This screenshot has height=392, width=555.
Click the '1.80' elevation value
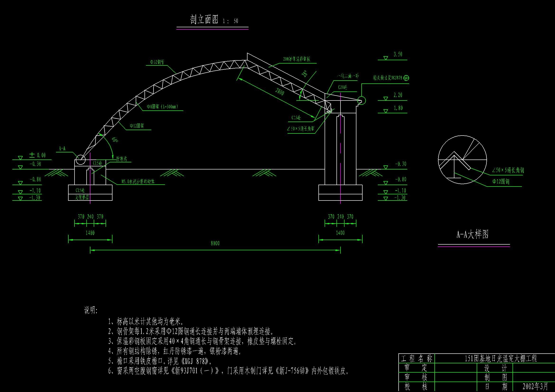[398, 108]
